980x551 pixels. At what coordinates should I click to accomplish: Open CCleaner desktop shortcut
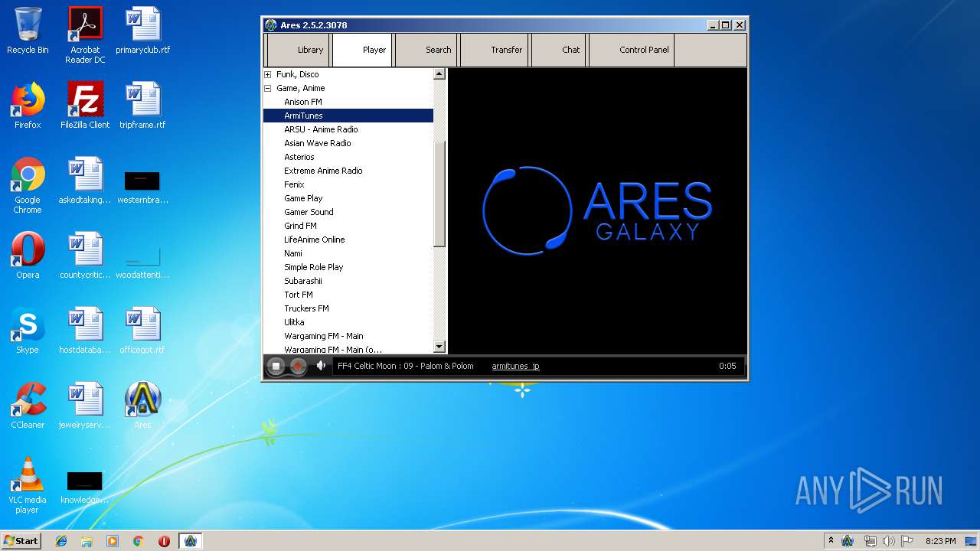28,406
